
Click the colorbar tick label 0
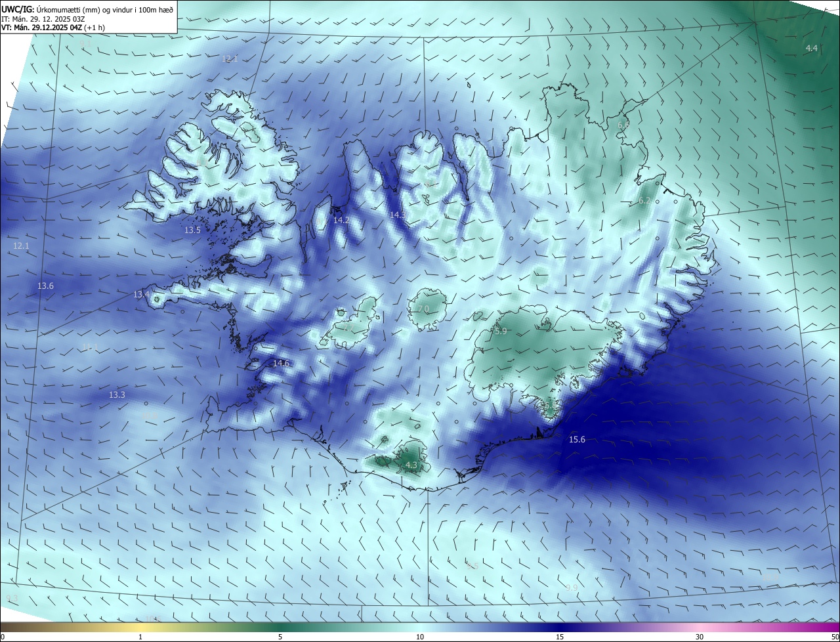point(2,637)
